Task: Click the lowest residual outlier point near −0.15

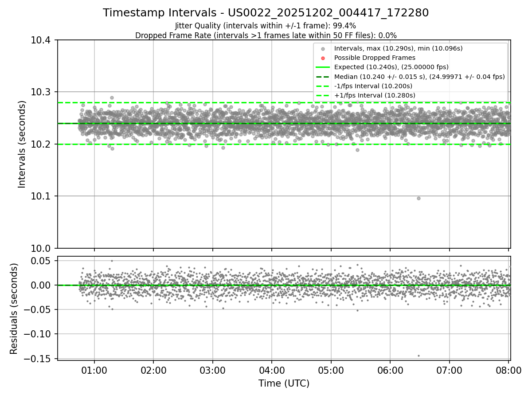Action: pyautogui.click(x=419, y=356)
